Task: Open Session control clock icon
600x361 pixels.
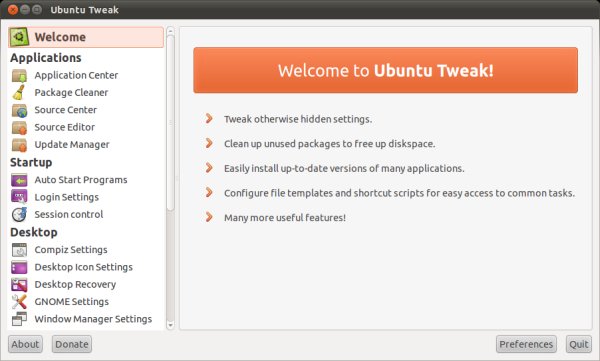Action: (x=19, y=214)
